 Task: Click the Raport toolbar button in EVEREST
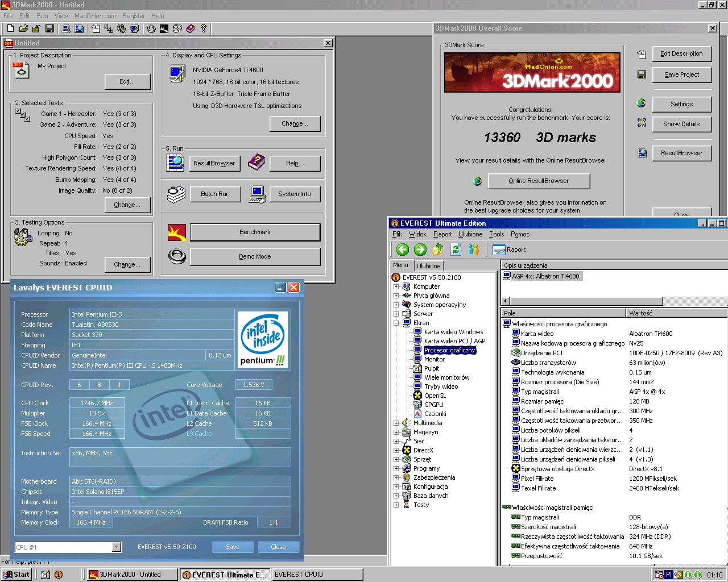[509, 250]
